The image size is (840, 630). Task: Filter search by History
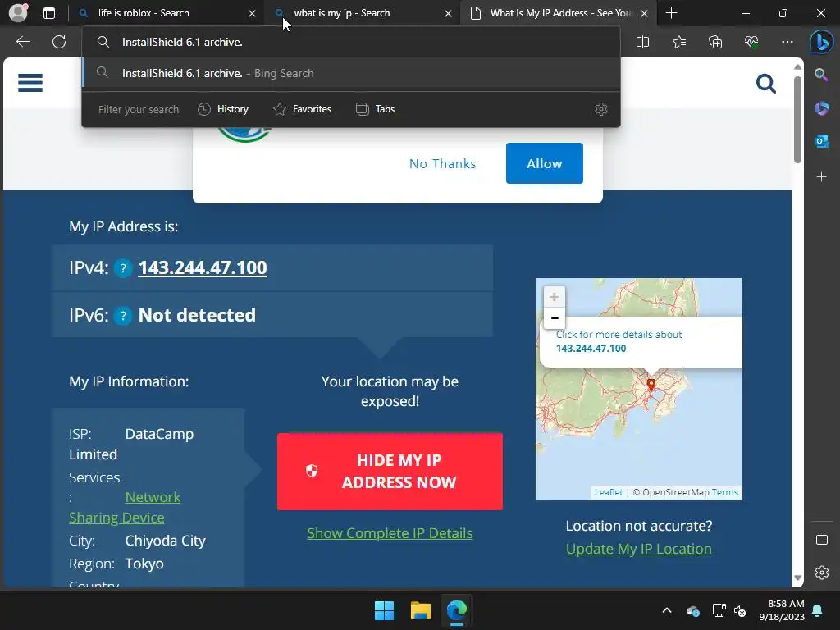coord(223,109)
